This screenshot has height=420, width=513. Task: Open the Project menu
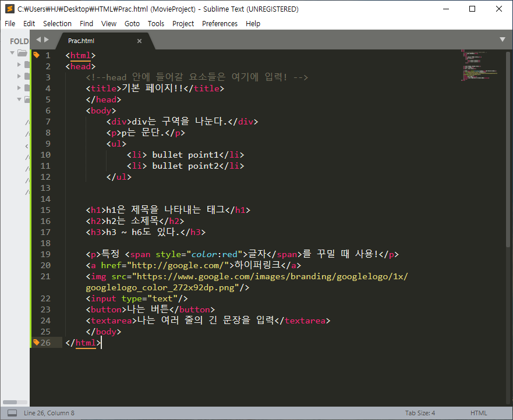(183, 23)
